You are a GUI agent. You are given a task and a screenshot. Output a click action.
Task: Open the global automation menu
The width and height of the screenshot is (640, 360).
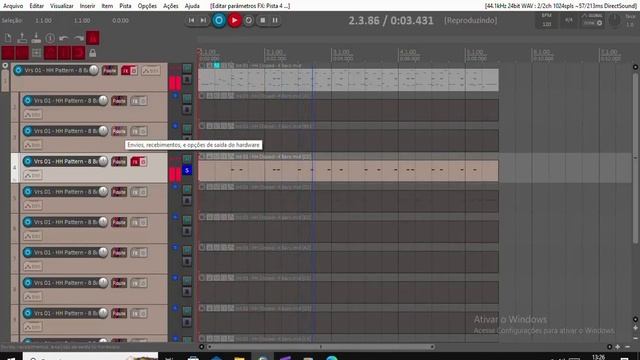coord(592,20)
